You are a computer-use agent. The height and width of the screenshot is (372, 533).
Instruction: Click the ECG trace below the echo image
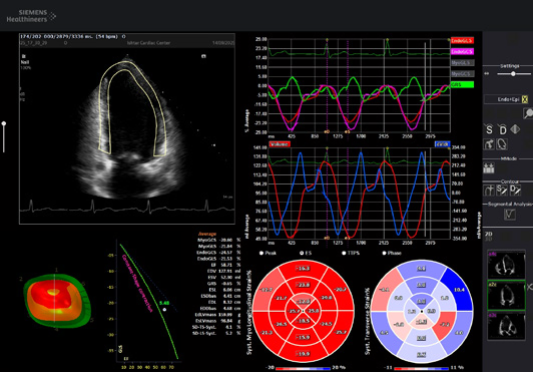click(127, 207)
